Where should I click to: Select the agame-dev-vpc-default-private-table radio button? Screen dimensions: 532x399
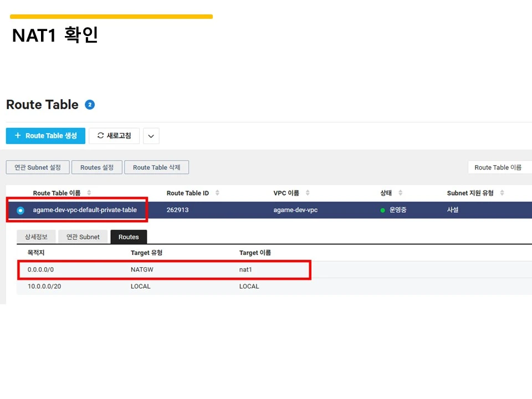tap(21, 211)
